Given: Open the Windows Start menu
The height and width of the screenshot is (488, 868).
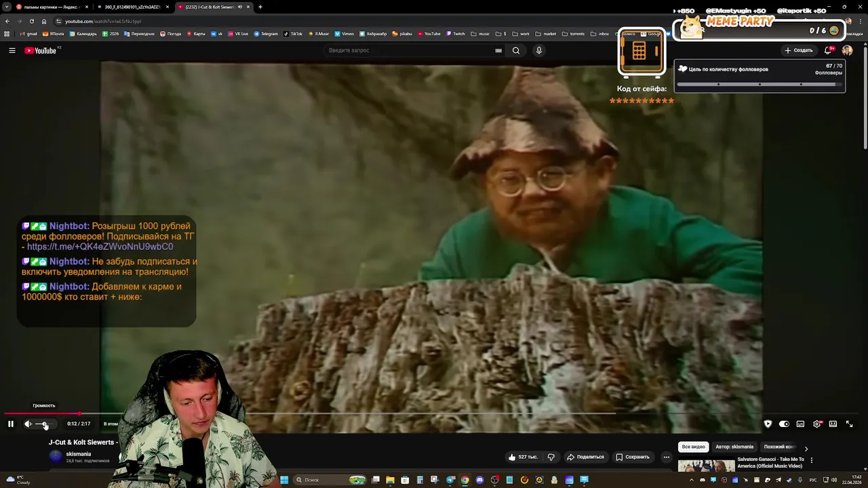Looking at the screenshot, I should pos(284,480).
